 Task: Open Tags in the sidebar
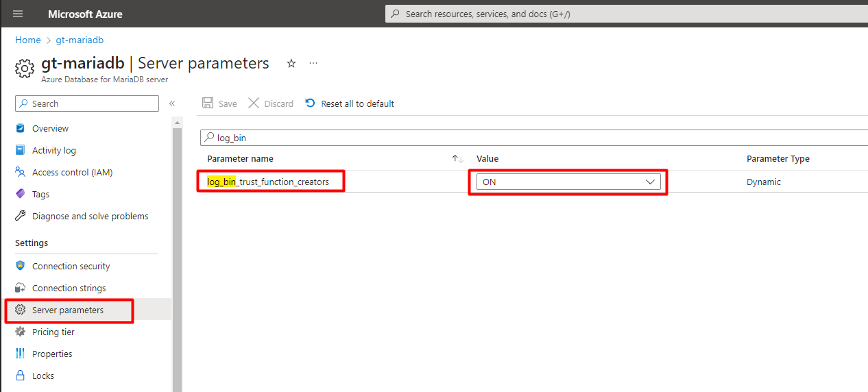[x=40, y=194]
